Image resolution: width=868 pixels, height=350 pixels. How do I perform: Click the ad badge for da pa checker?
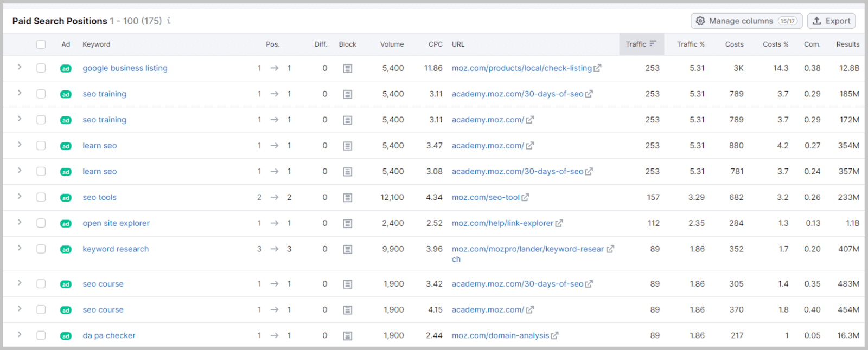point(66,336)
